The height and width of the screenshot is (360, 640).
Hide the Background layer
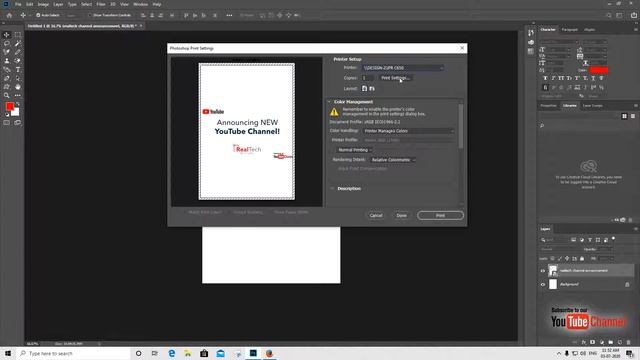542,284
